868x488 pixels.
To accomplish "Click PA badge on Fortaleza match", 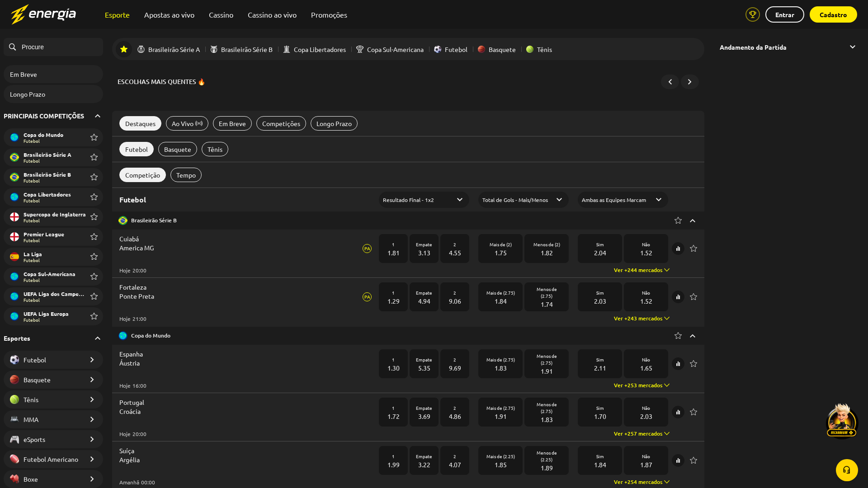I will pyautogui.click(x=367, y=297).
